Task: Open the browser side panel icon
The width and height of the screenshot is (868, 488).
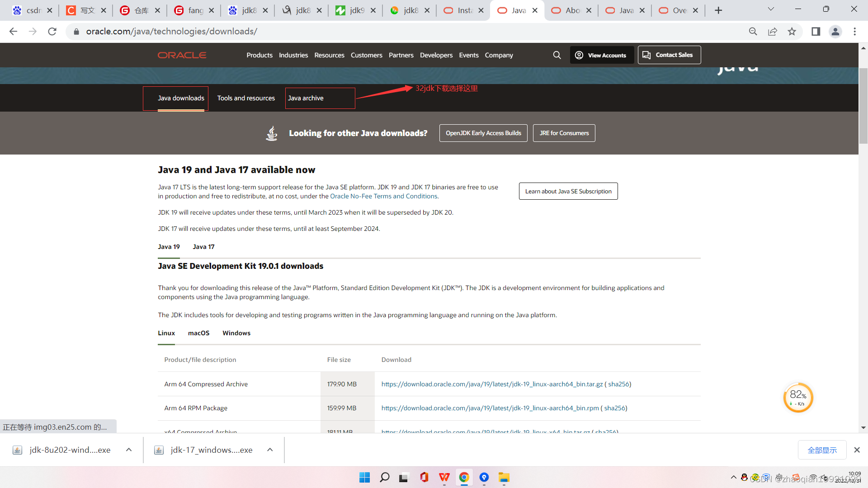Action: point(816,32)
